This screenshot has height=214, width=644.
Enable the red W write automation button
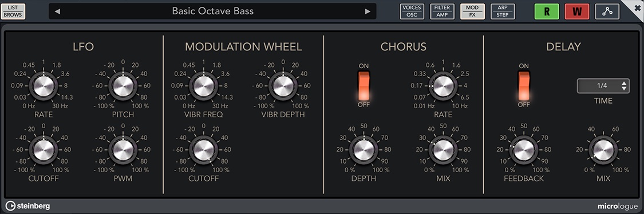[x=577, y=11]
